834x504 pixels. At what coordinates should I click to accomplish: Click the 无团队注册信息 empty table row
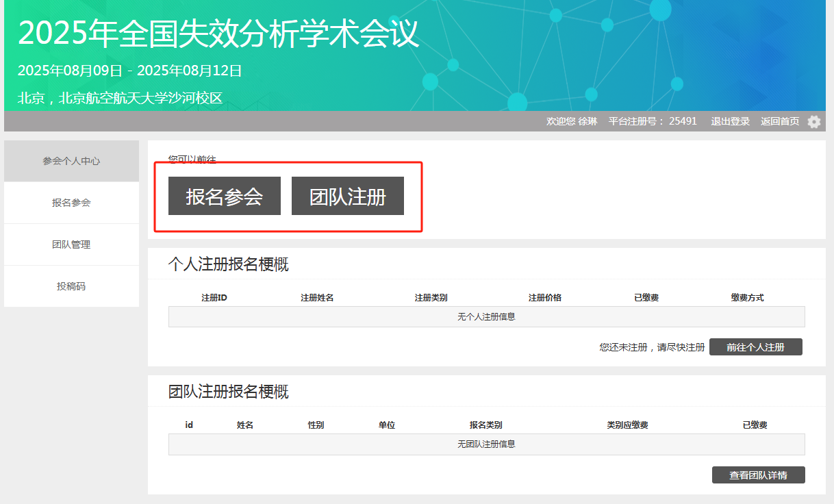coord(486,444)
